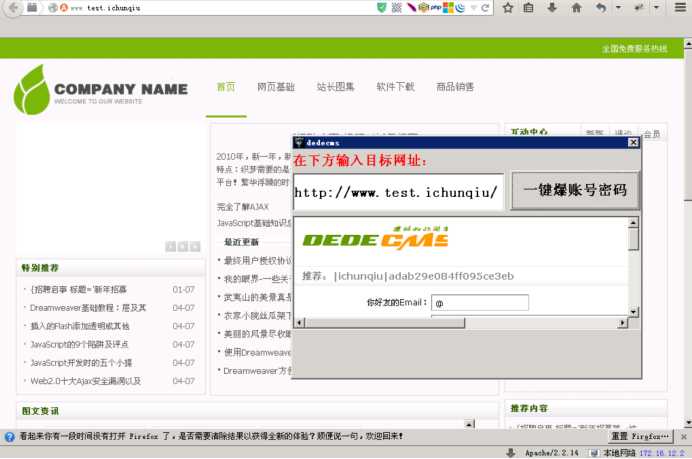Screen dimensions: 692x459
Task: Click the address bar URL field
Action: coord(221,8)
